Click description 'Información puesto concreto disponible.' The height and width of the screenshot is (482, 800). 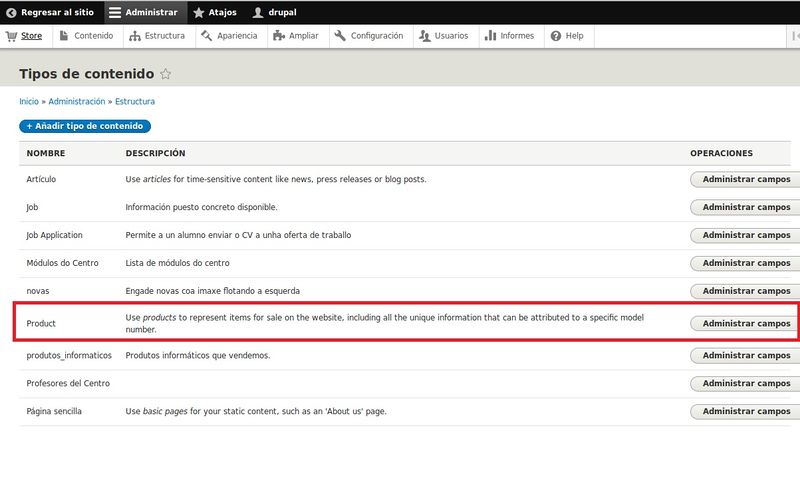[202, 207]
